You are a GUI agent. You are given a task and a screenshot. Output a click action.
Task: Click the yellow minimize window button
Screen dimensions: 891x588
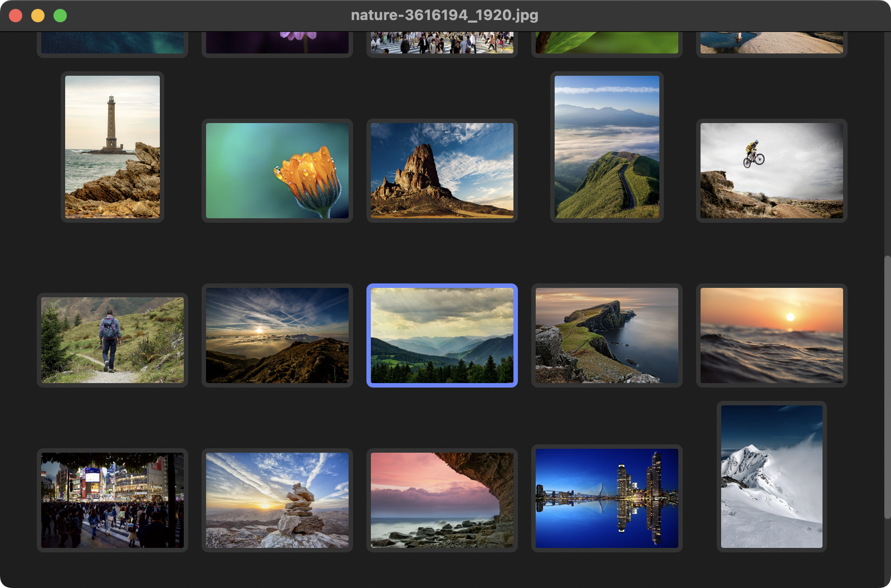(x=38, y=16)
